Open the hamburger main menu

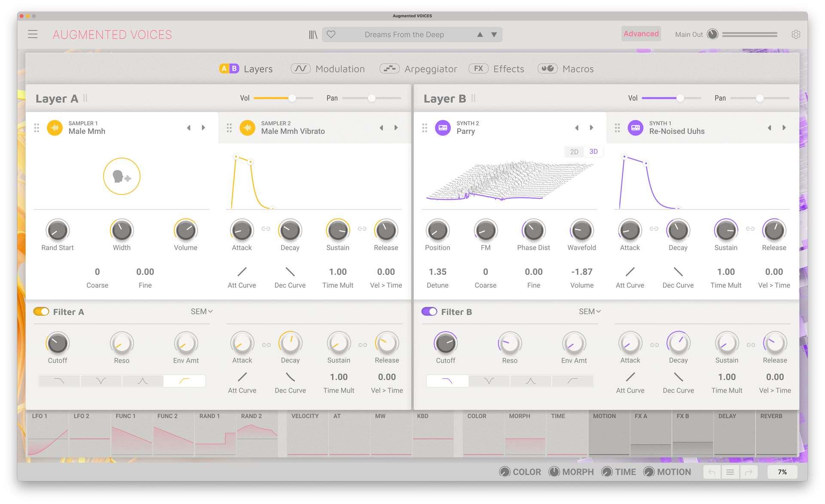(x=33, y=34)
